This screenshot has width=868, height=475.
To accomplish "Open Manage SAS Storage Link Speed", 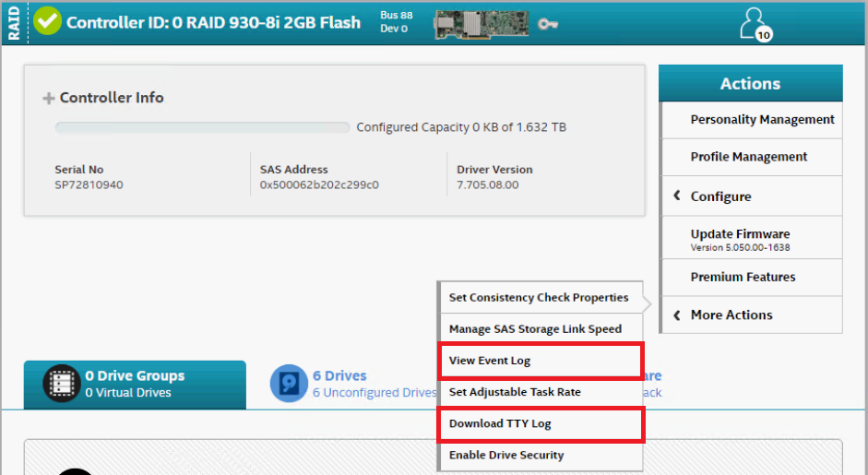I will [x=541, y=329].
